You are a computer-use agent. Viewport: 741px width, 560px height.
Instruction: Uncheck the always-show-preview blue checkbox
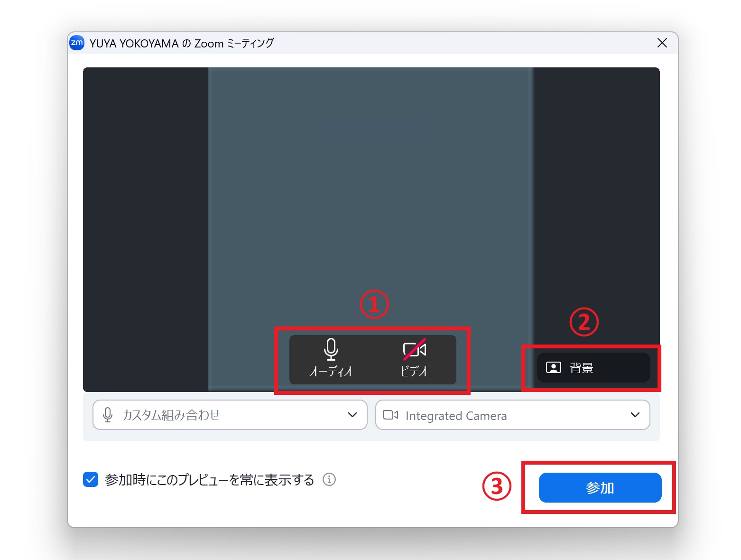point(91,479)
